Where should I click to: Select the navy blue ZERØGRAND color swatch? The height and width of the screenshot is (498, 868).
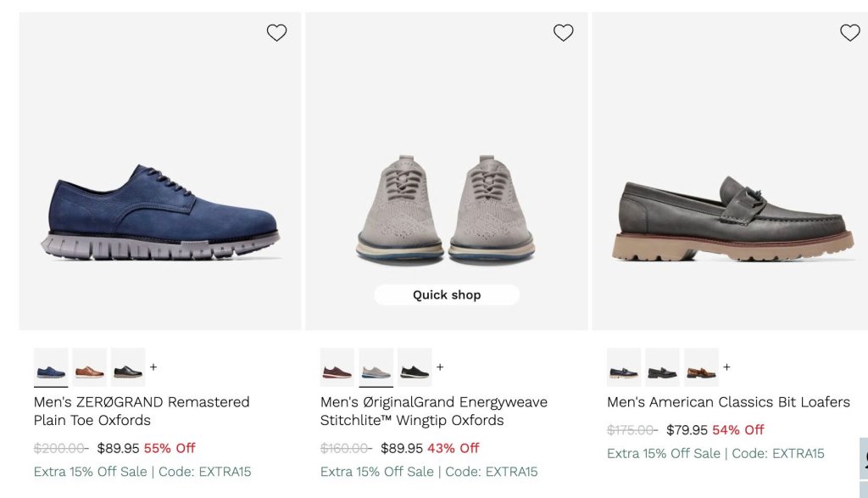pos(51,367)
